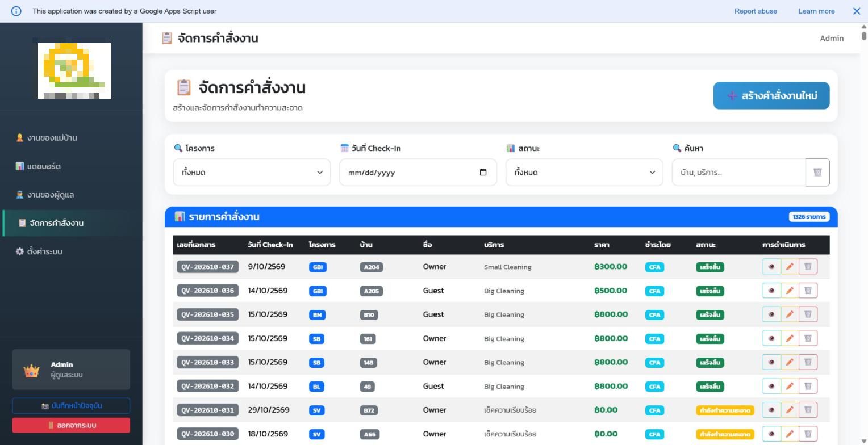Focus the ค้นหา search input field
Image resolution: width=868 pixels, height=445 pixels.
[738, 173]
